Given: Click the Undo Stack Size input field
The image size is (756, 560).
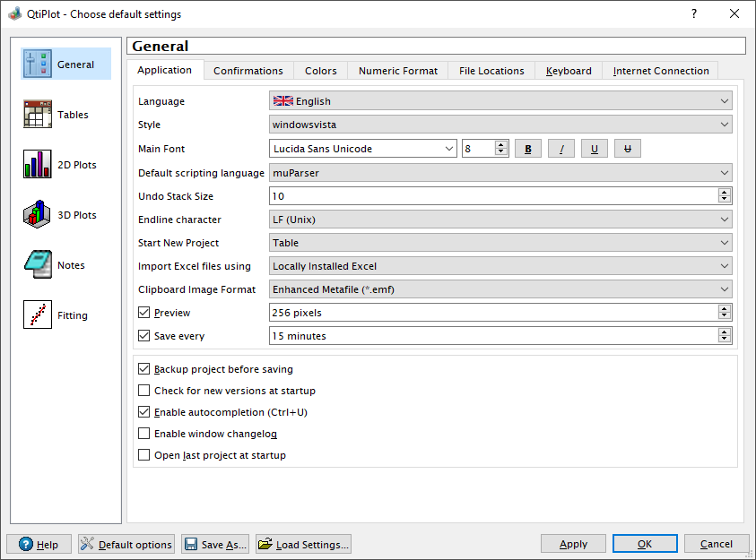Looking at the screenshot, I should (492, 196).
